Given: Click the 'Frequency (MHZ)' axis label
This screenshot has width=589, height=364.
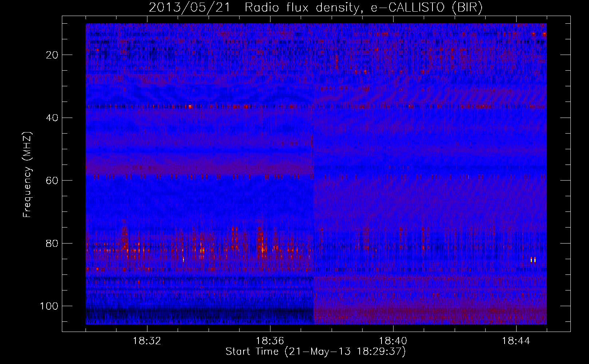Looking at the screenshot, I should [28, 175].
